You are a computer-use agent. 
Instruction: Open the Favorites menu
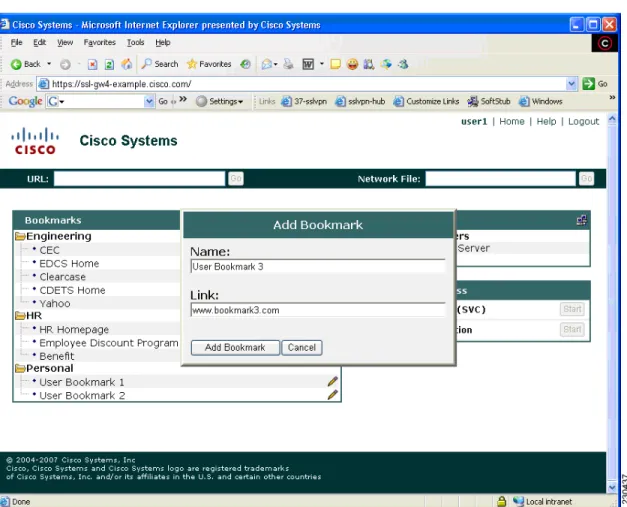(100, 42)
